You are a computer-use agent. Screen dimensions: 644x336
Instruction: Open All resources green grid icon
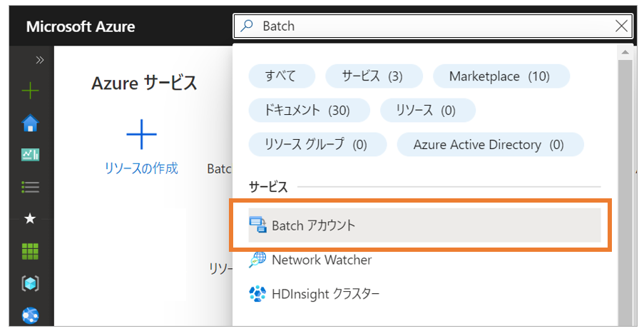click(x=30, y=251)
